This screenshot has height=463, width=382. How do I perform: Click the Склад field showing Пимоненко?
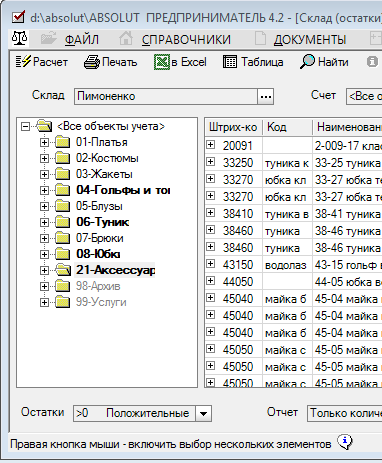(x=166, y=97)
